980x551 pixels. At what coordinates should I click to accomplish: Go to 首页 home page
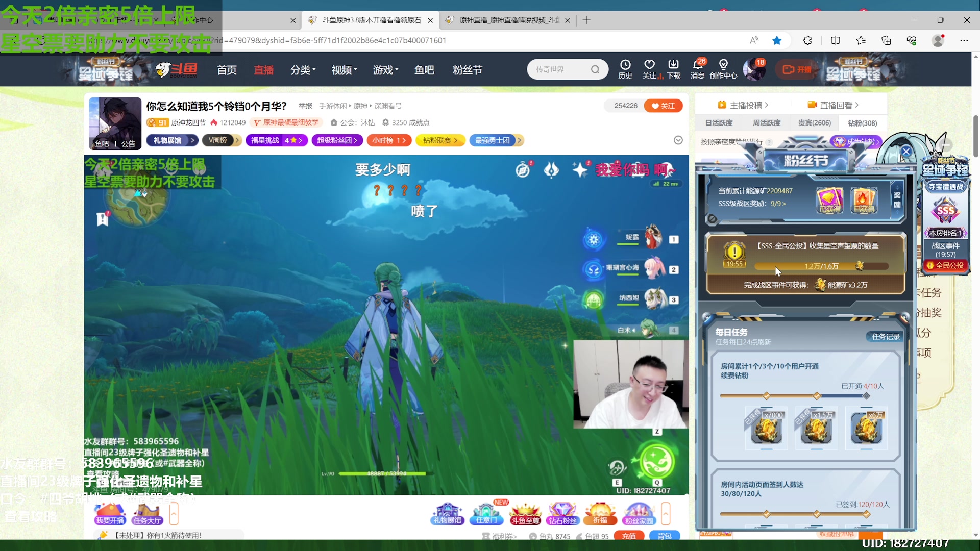(227, 70)
